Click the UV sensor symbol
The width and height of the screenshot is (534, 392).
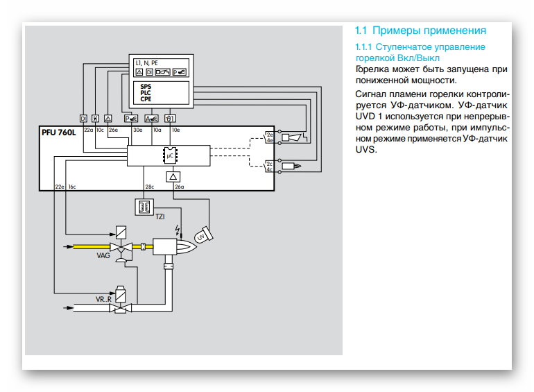(x=202, y=236)
